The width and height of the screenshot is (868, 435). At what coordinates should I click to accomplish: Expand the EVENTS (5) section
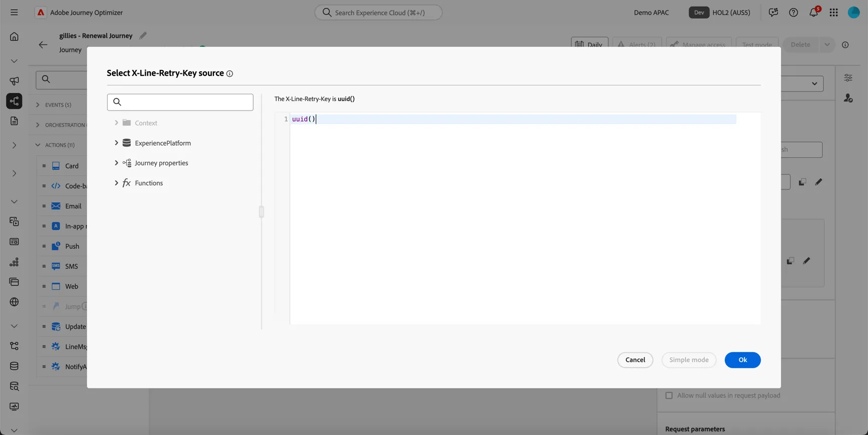(x=38, y=105)
